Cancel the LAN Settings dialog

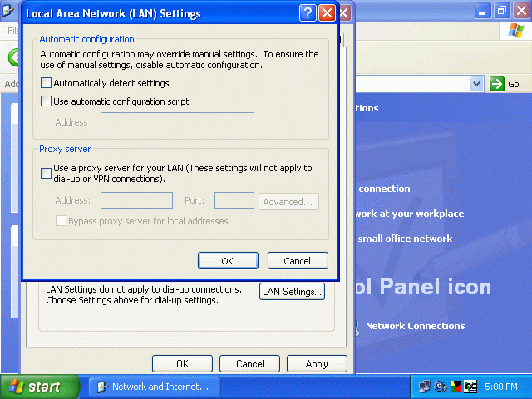(298, 260)
